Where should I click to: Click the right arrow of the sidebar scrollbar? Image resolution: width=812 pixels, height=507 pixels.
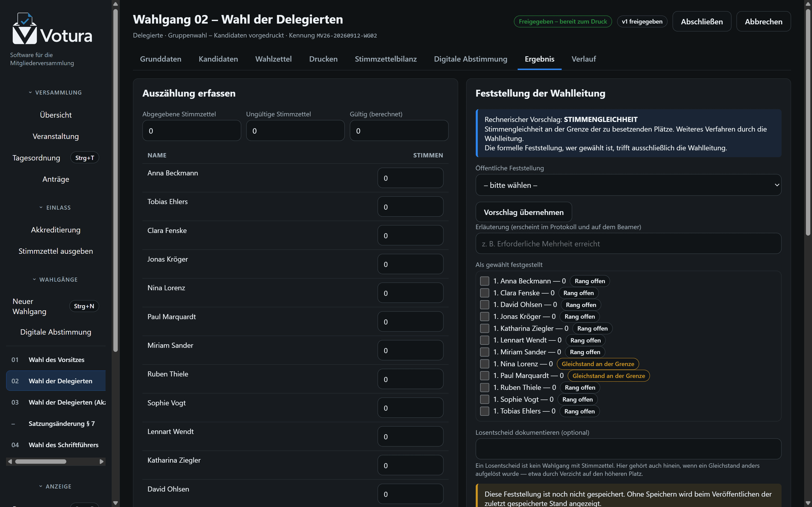(x=102, y=461)
